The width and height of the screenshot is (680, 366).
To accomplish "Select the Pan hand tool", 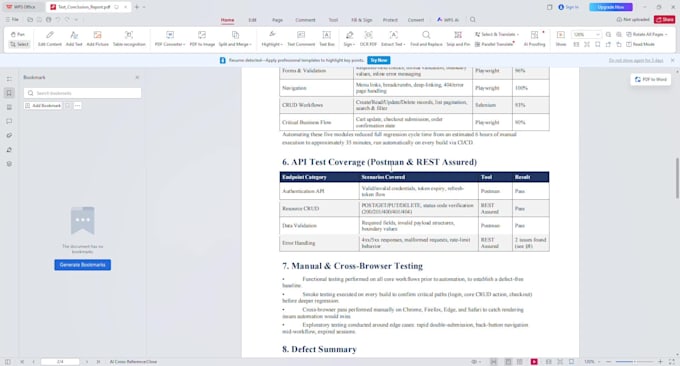I will point(18,34).
